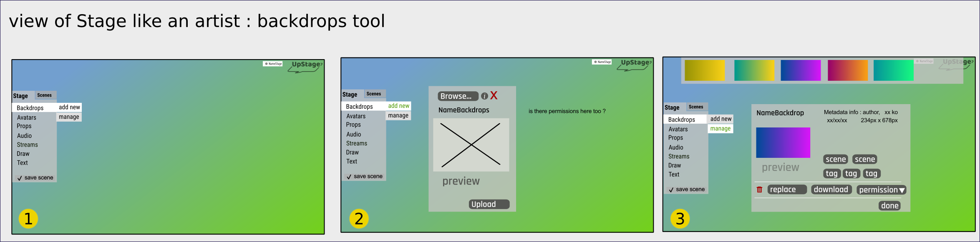Click the UpStage logo in panel 2
Viewport: 980px width, 242px height.
tap(635, 65)
